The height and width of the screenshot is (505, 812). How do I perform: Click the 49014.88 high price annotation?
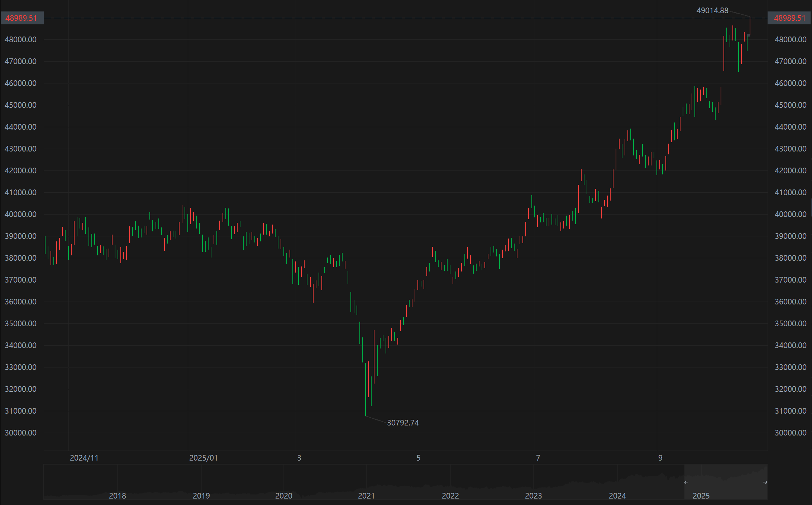click(x=712, y=10)
